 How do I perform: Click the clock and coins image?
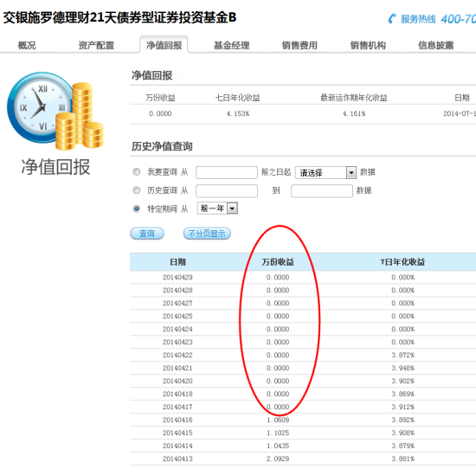click(55, 111)
